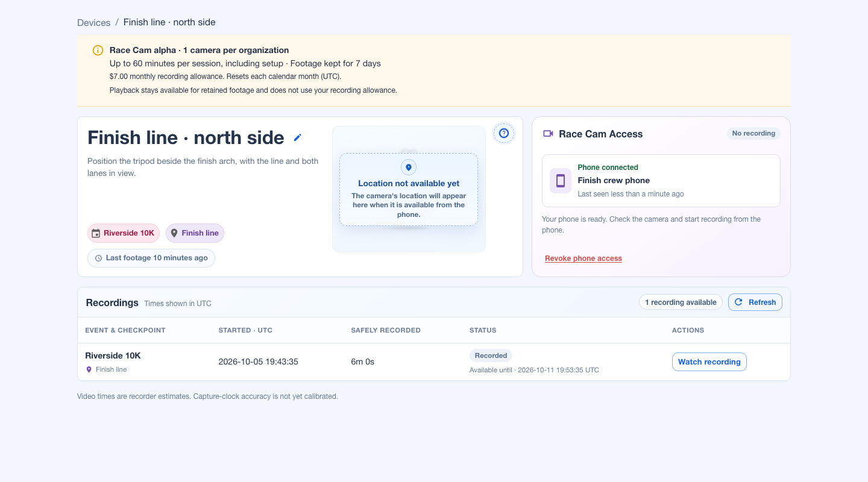Click the '1 recording available' badge
The height and width of the screenshot is (482, 868).
coord(681,302)
